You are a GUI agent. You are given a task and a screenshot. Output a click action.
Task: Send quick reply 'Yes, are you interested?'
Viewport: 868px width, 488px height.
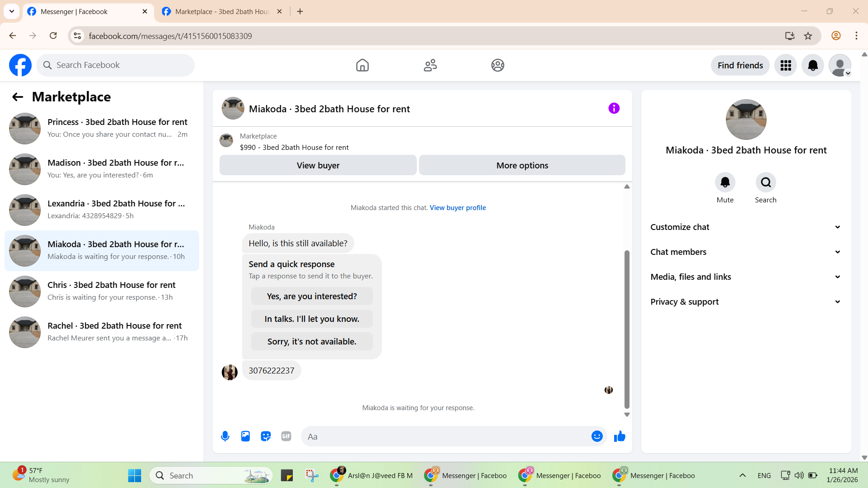click(312, 297)
